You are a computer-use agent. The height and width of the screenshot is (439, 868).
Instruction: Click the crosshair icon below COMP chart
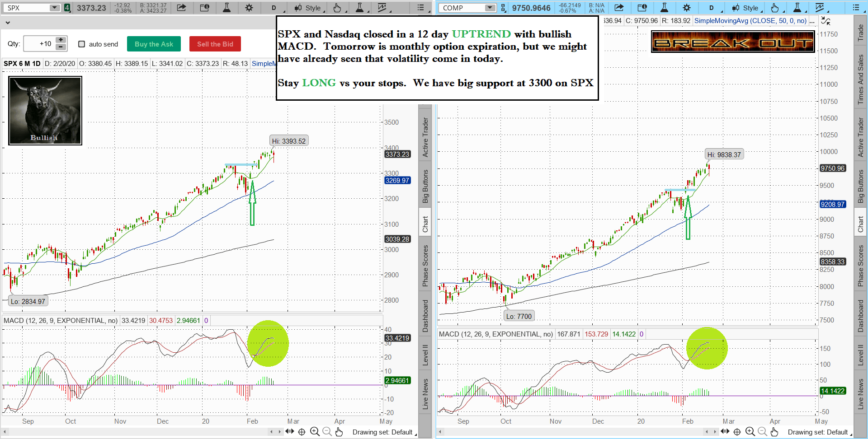pos(737,432)
